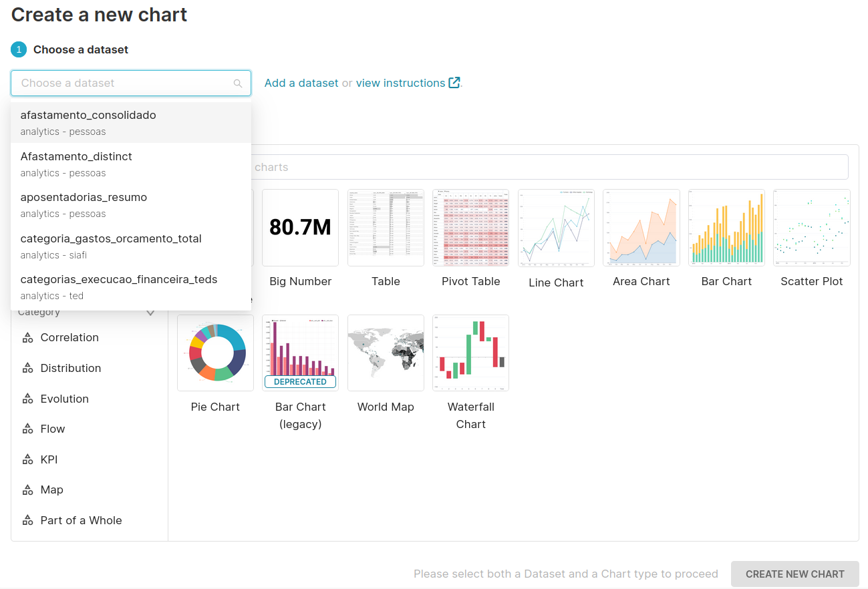Screen dimensions: 868x589
Task: Open the KPI category filter
Action: pos(49,459)
